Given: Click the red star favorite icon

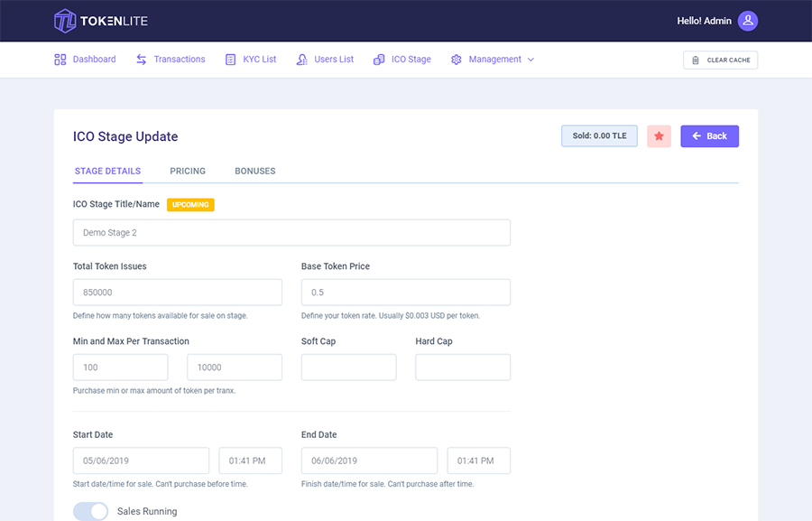Looking at the screenshot, I should pyautogui.click(x=659, y=135).
